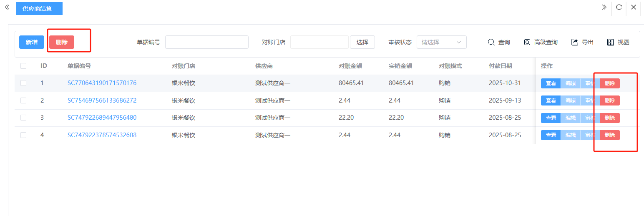Focus the 单据编号 input field
The image size is (644, 216).
[206, 42]
